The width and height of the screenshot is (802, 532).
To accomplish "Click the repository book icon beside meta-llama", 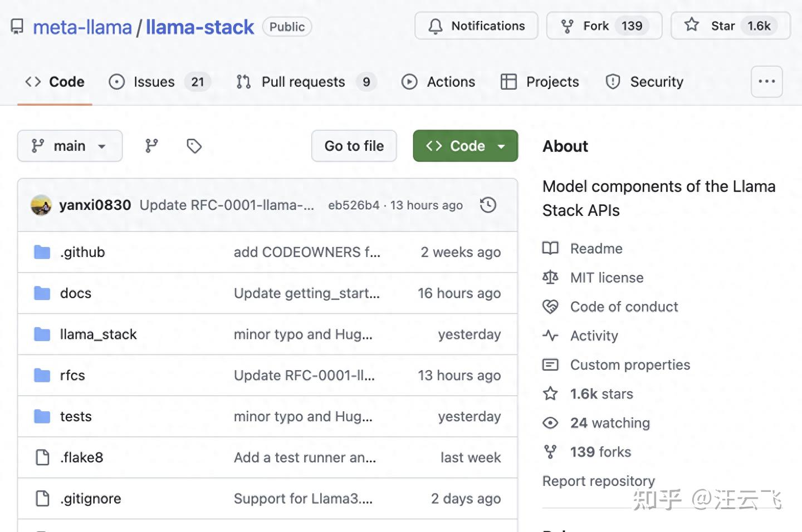I will tap(17, 26).
